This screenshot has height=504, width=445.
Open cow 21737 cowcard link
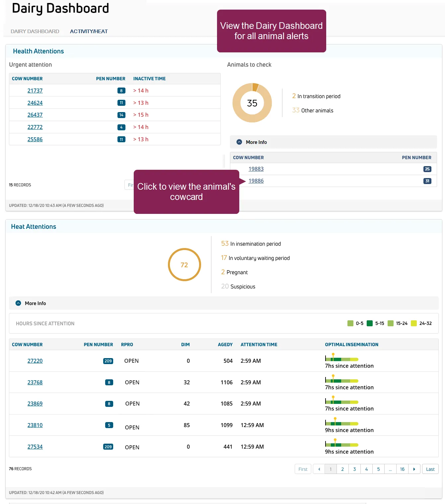pyautogui.click(x=35, y=91)
